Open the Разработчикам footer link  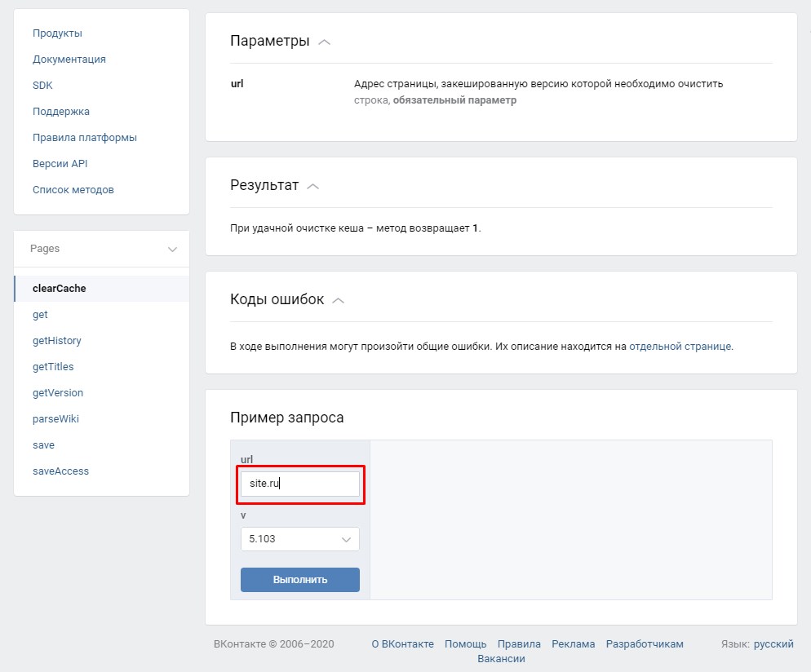click(x=645, y=644)
